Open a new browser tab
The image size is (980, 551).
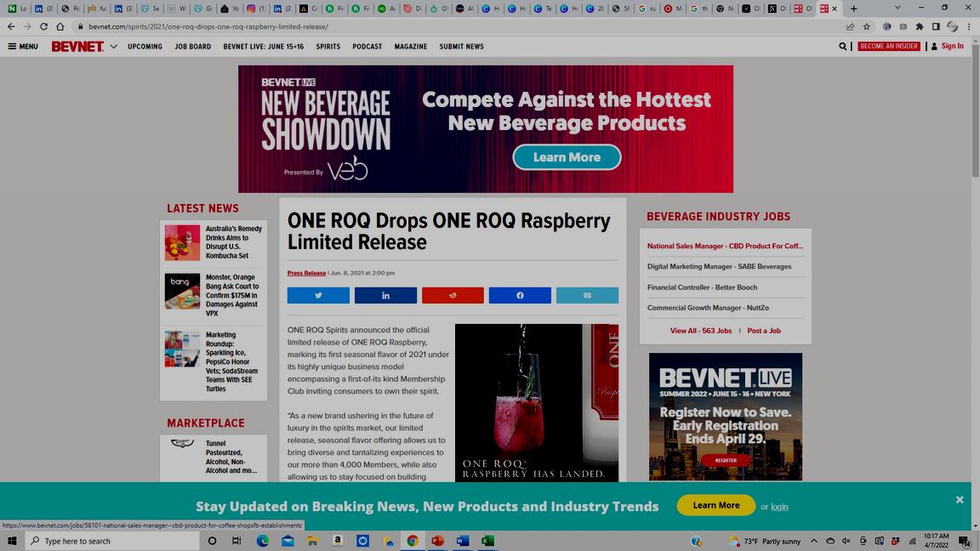click(854, 9)
